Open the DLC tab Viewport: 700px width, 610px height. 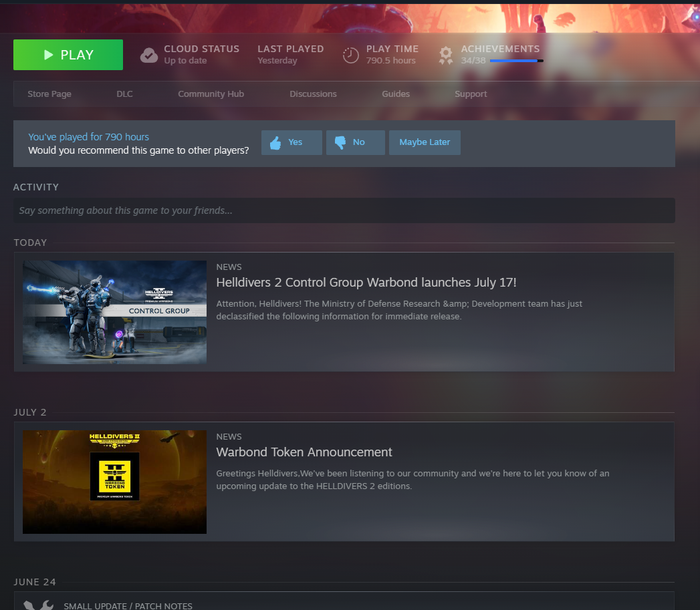[124, 94]
